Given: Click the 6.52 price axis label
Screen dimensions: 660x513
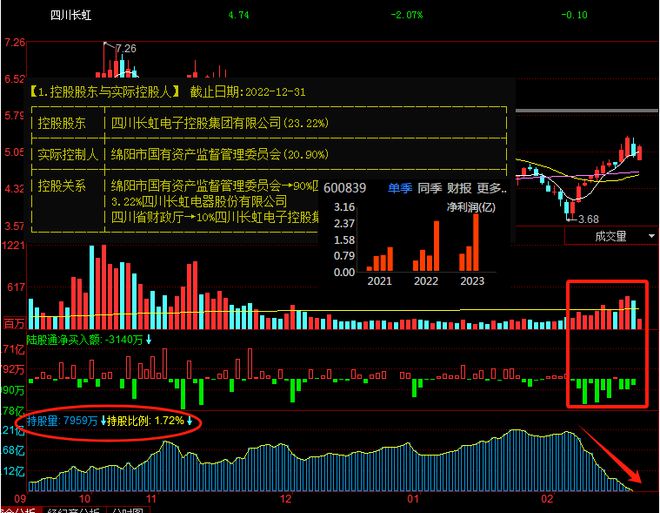Looking at the screenshot, I should click(x=14, y=79).
